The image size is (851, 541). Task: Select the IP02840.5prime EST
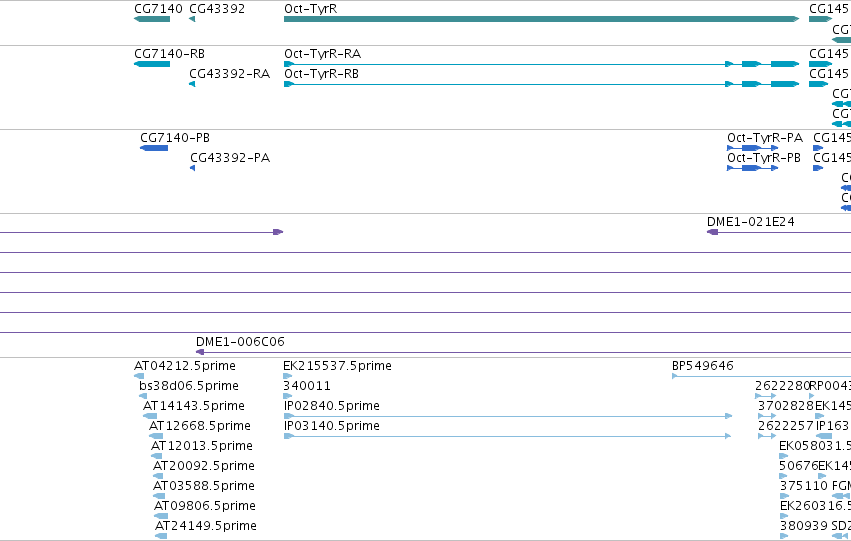point(507,416)
